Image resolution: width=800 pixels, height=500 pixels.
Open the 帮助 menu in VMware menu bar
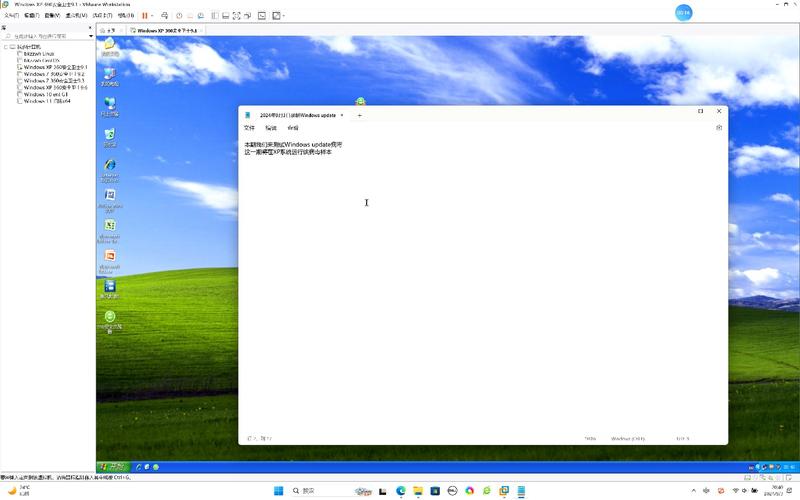(x=126, y=16)
